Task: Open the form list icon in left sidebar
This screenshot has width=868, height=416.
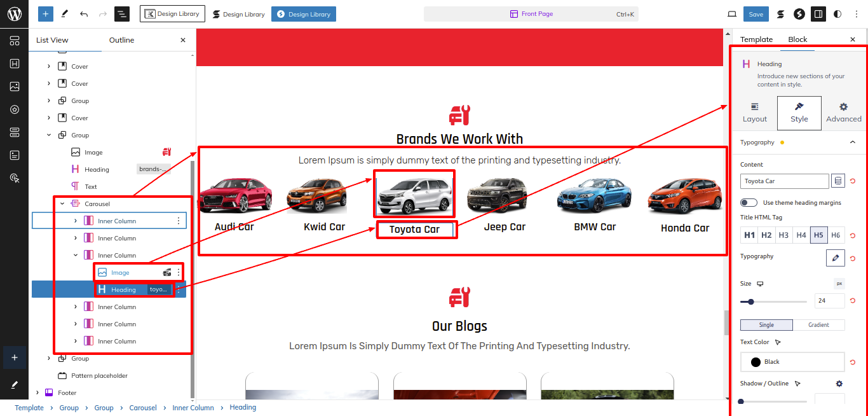Action: pyautogui.click(x=14, y=155)
